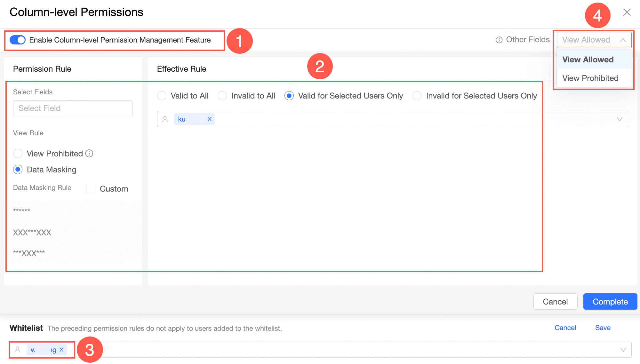Click the Whitelist Save link
This screenshot has height=364, width=640.
click(603, 328)
